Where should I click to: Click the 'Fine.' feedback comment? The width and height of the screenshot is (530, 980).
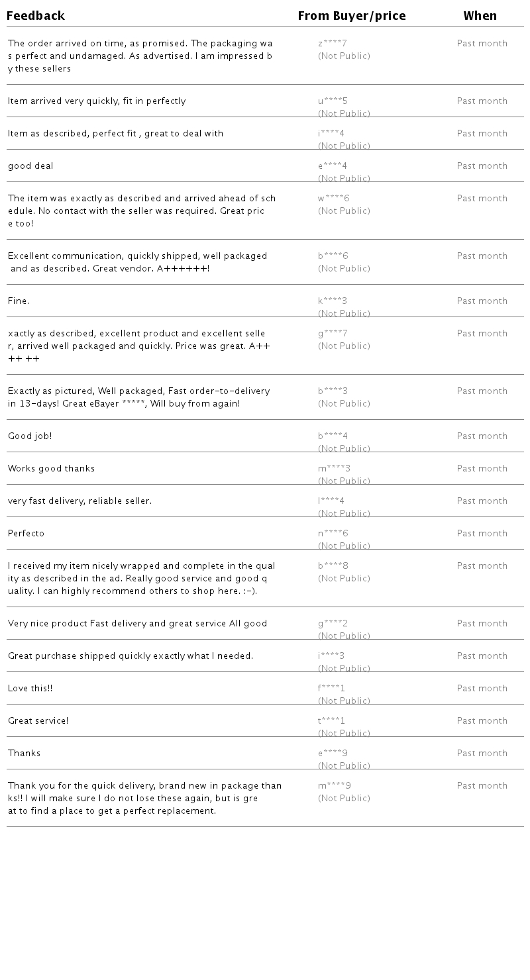(19, 301)
